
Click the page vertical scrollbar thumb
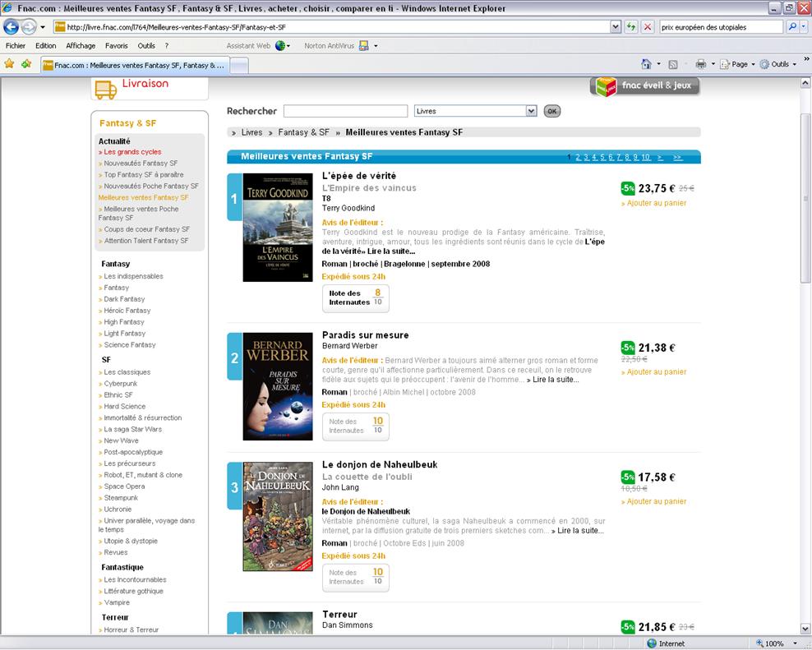click(805, 198)
